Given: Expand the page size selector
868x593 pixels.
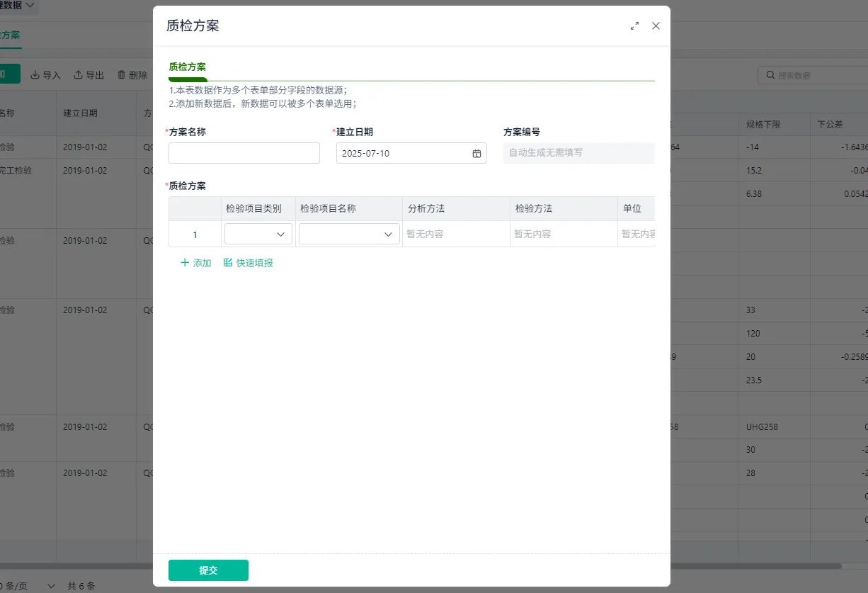Looking at the screenshot, I should [51, 586].
